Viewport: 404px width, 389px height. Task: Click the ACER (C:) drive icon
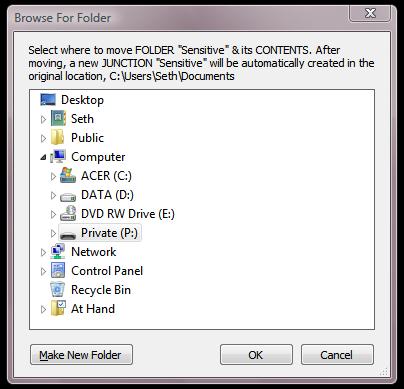point(68,175)
